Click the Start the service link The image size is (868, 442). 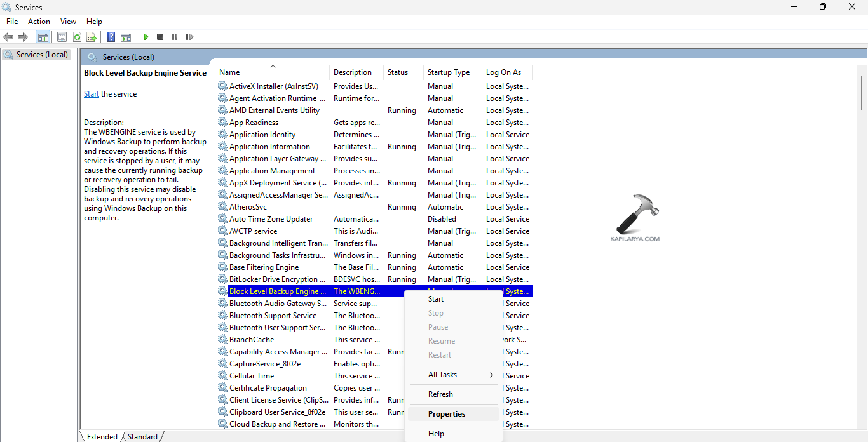tap(91, 94)
